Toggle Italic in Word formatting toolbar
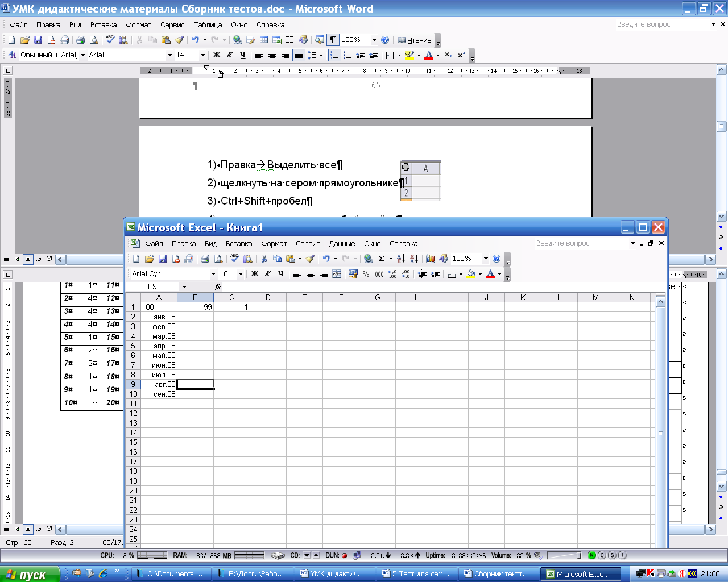 point(230,55)
